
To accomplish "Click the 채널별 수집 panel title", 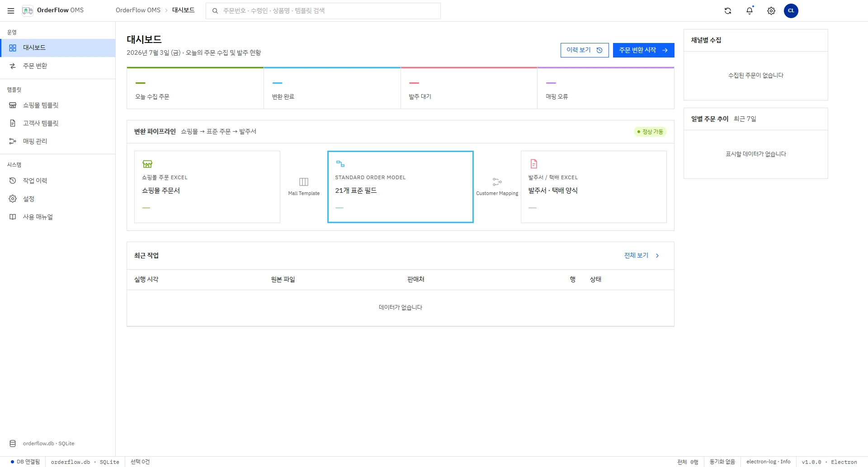I will (706, 40).
